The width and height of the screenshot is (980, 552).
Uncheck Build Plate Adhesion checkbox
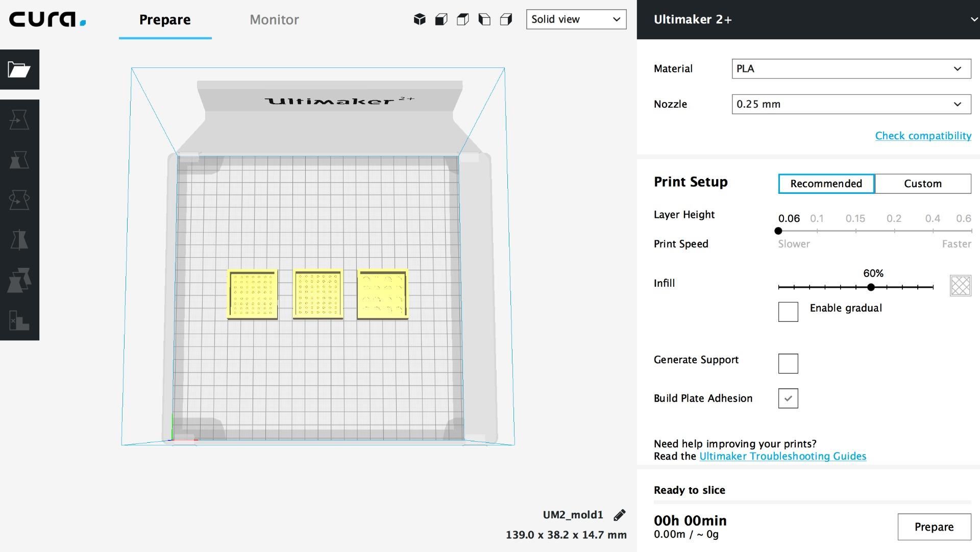pyautogui.click(x=788, y=398)
